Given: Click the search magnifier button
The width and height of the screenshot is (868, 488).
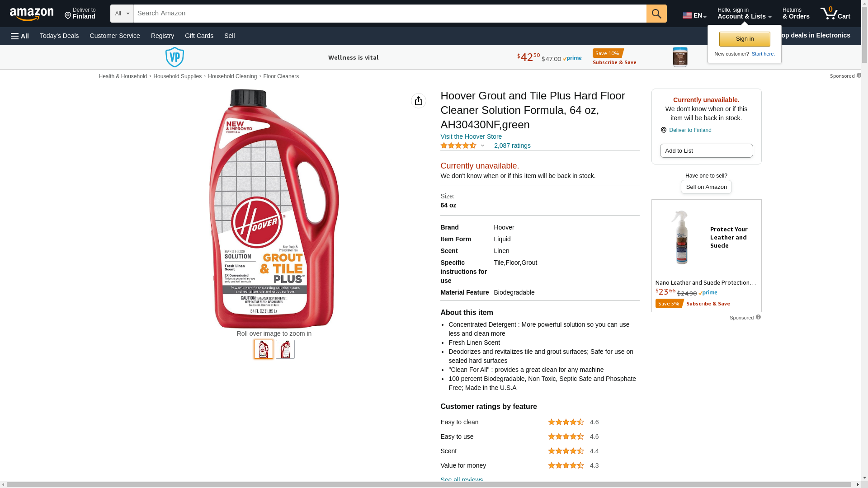Looking at the screenshot, I should pyautogui.click(x=656, y=14).
